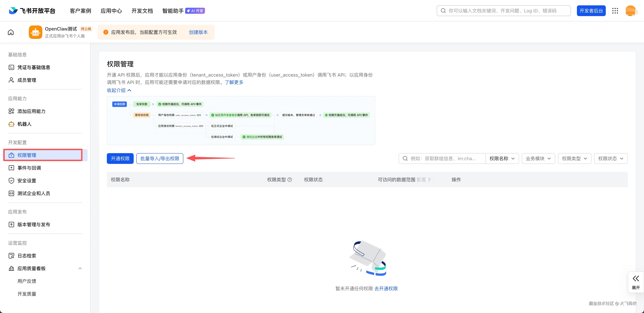Click the search magnifier in permissions filter
The height and width of the screenshot is (313, 644).
(405, 159)
